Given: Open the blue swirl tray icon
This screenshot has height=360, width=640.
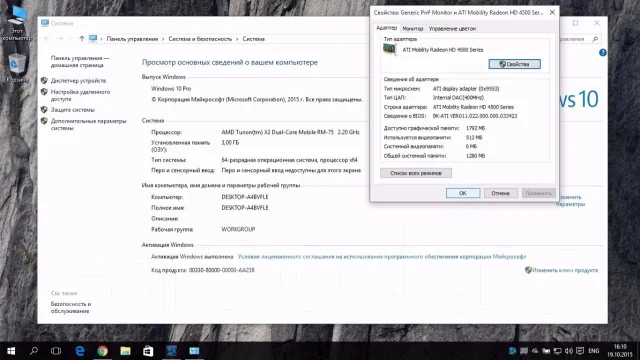Looking at the screenshot, I should (x=513, y=351).
